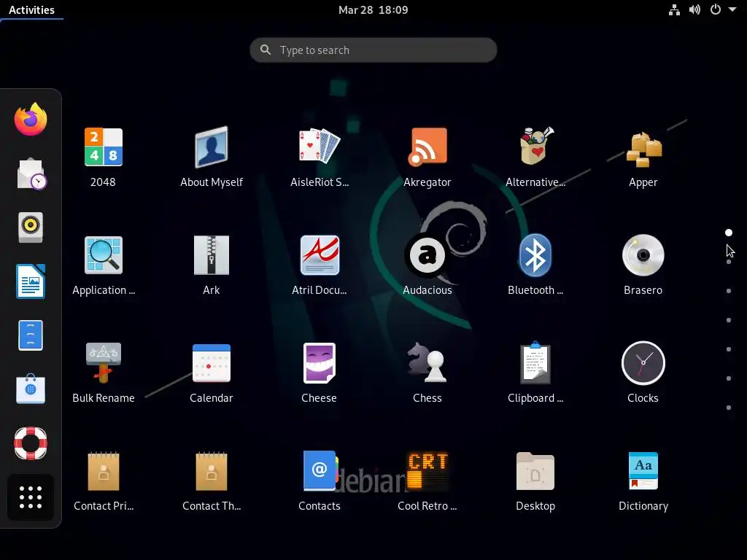The width and height of the screenshot is (747, 560).
Task: Jump to third app page dot
Action: click(729, 291)
